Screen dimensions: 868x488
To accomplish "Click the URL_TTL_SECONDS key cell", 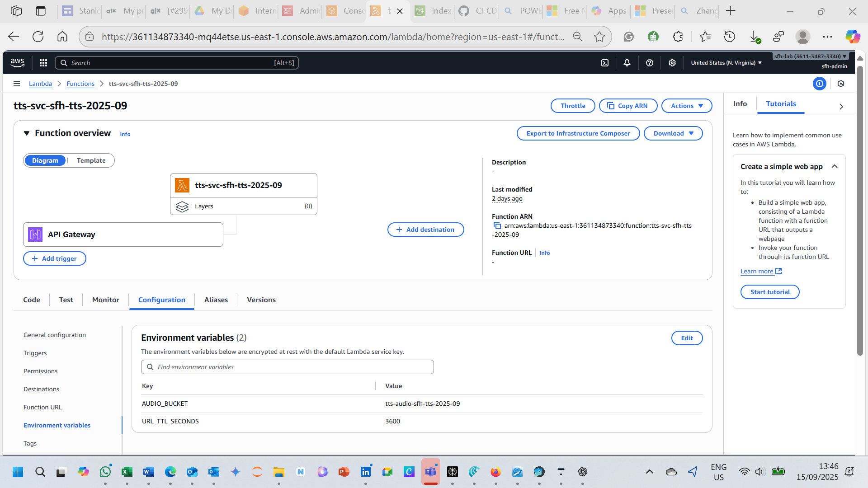I will (170, 421).
